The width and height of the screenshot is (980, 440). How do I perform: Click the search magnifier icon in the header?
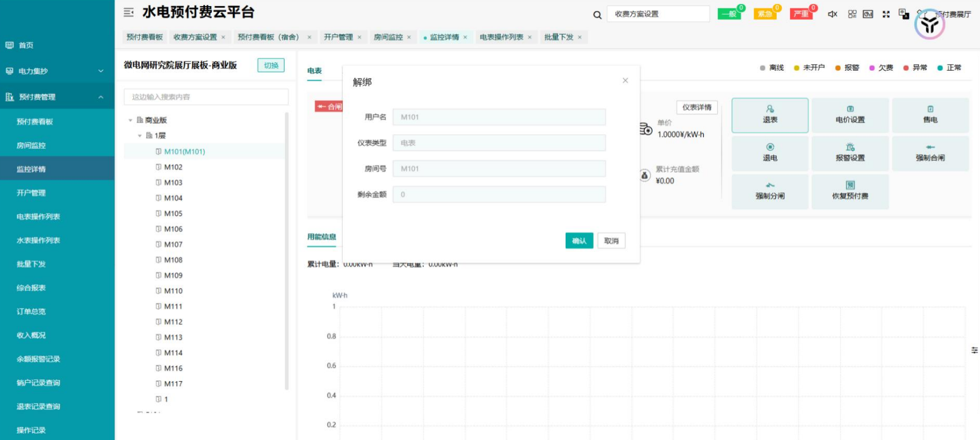(x=598, y=15)
